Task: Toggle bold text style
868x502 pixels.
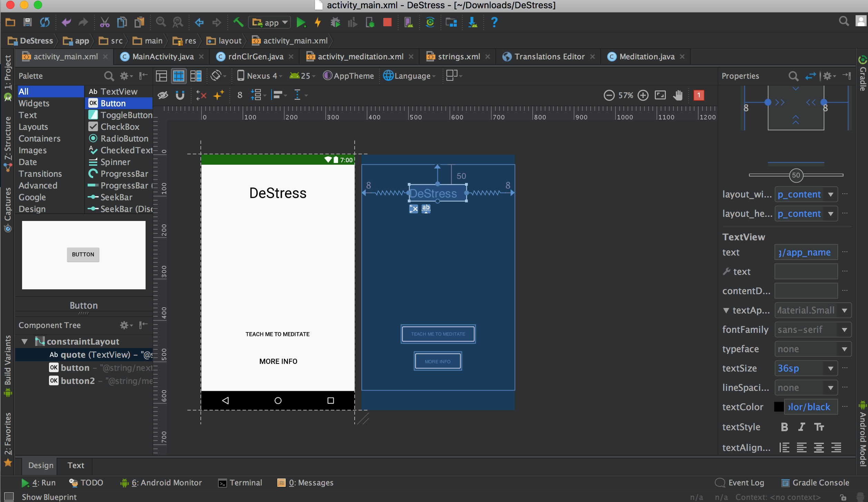Action: point(784,427)
